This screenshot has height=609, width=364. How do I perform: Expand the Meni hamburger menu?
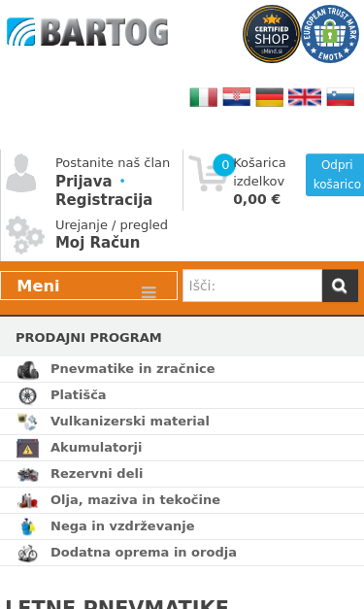89,286
